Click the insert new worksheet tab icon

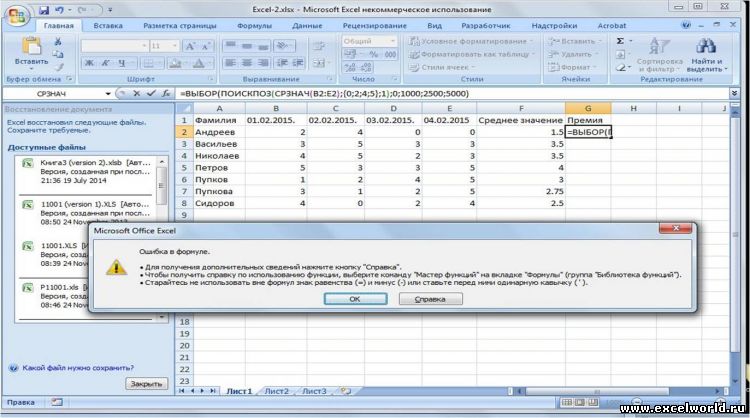(345, 391)
